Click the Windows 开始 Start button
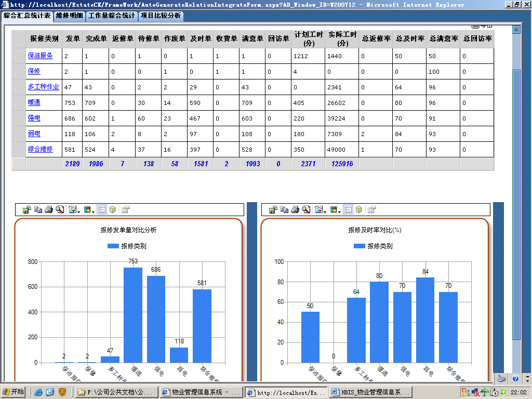Image resolution: width=532 pixels, height=399 pixels. click(x=14, y=392)
